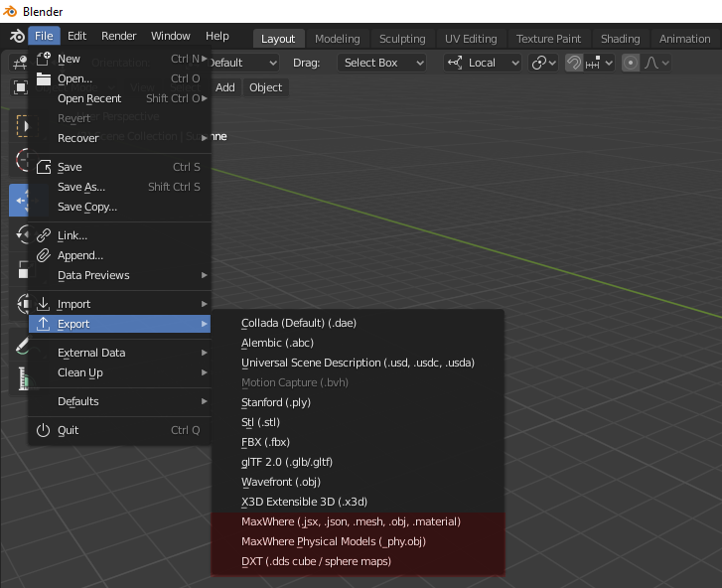Image resolution: width=722 pixels, height=588 pixels.
Task: Export DXT (.dds cube / sphere maps)
Action: pos(358,561)
